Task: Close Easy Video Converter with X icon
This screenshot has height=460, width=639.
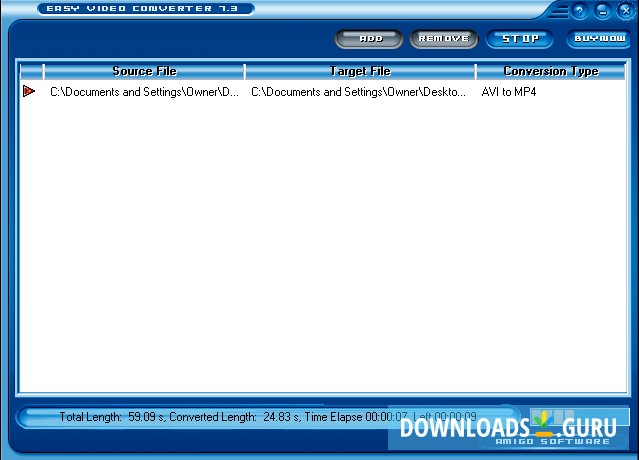Action: click(626, 10)
